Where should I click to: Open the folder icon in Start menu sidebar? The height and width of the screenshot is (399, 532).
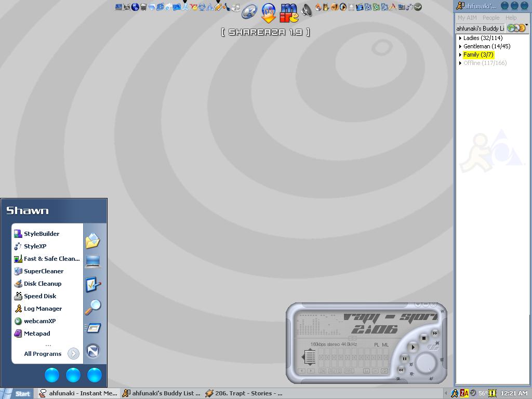coord(92,241)
